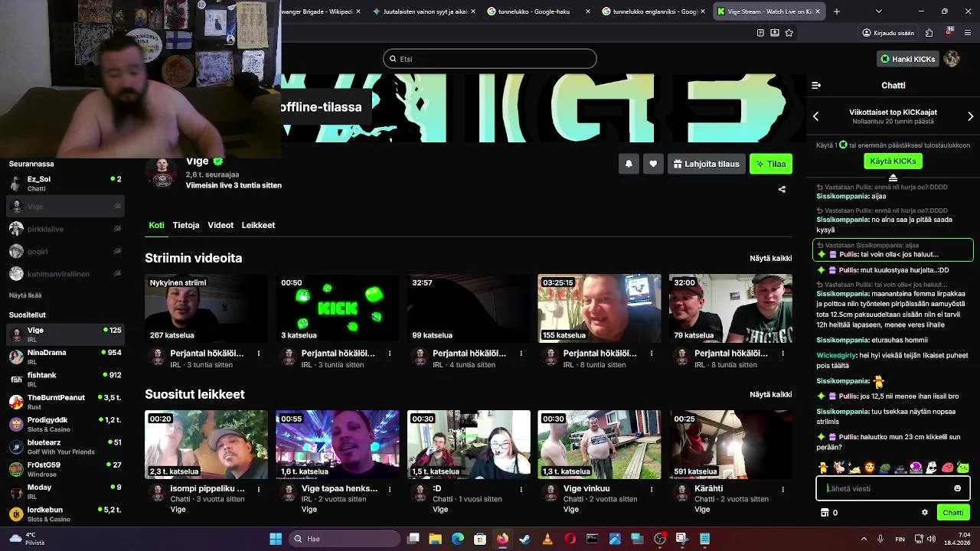Open options menu for the 3 katselua video
The width and height of the screenshot is (980, 551).
point(390,354)
